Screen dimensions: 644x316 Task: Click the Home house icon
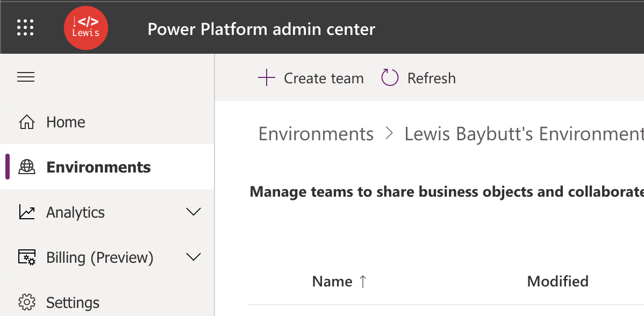coord(27,123)
